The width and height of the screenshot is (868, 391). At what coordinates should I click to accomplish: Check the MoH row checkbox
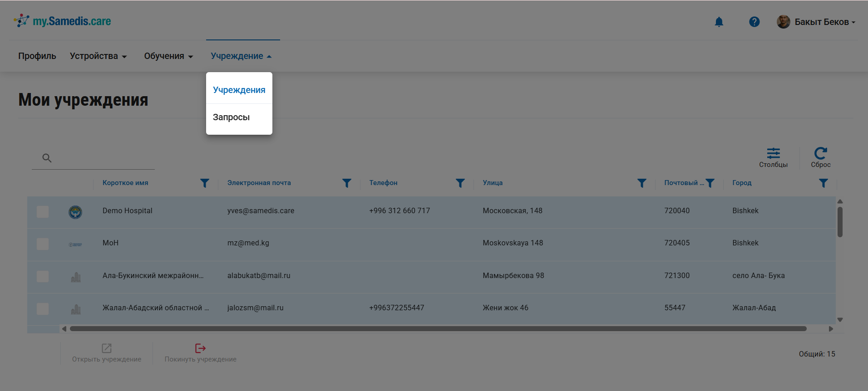point(43,244)
